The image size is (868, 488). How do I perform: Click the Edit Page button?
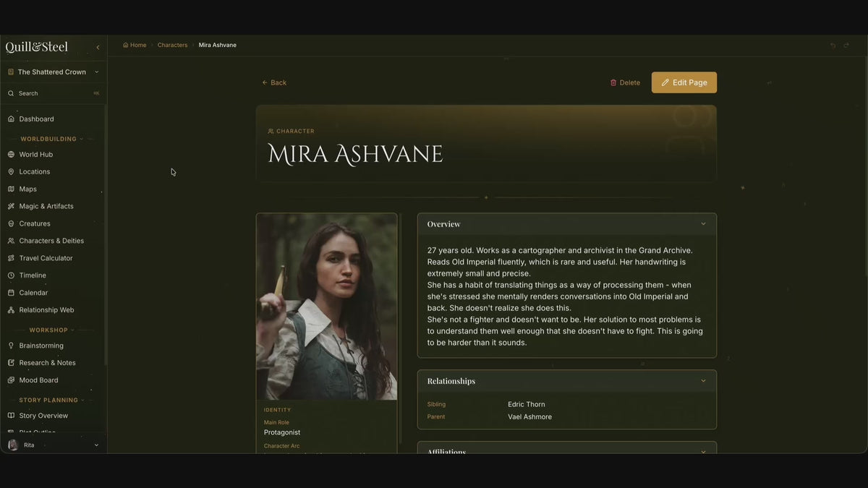684,82
